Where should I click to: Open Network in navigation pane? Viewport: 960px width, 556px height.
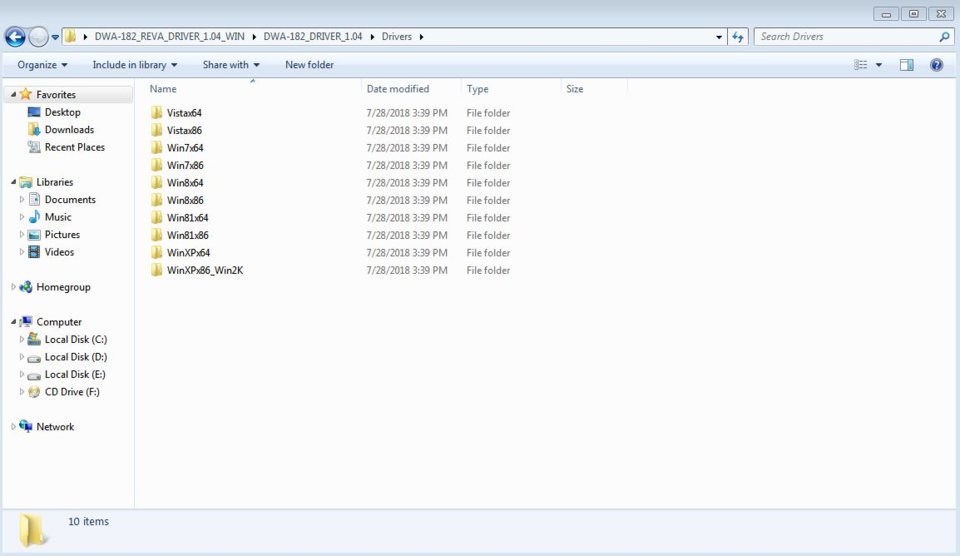[54, 427]
